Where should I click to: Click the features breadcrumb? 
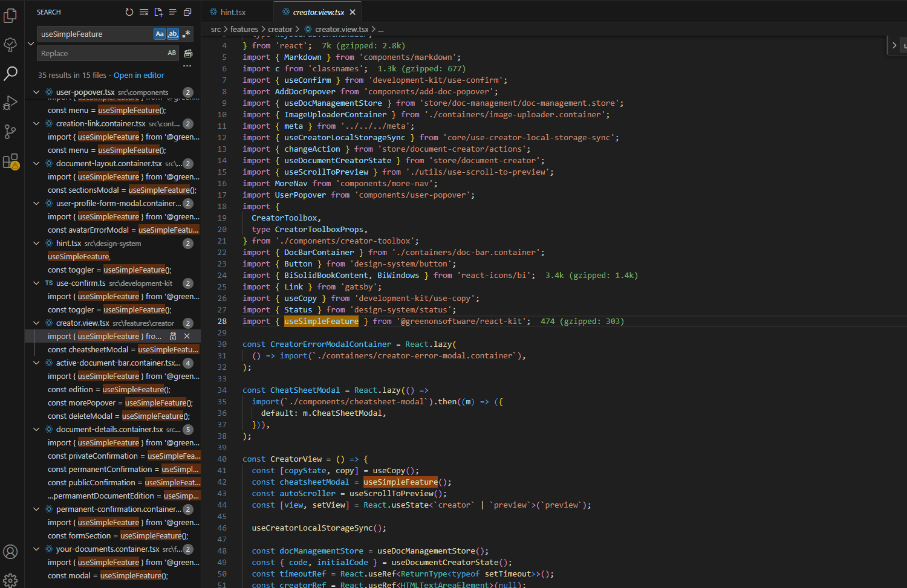pos(244,29)
